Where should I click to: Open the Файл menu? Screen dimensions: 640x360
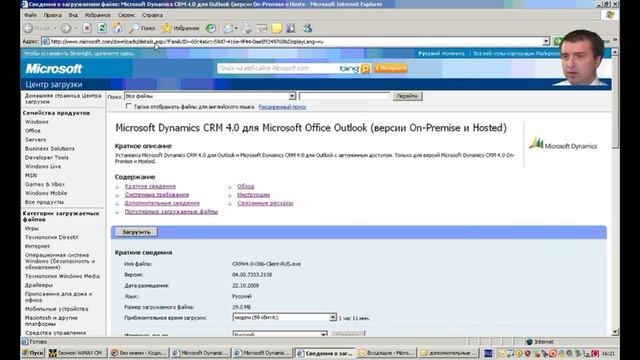(30, 15)
